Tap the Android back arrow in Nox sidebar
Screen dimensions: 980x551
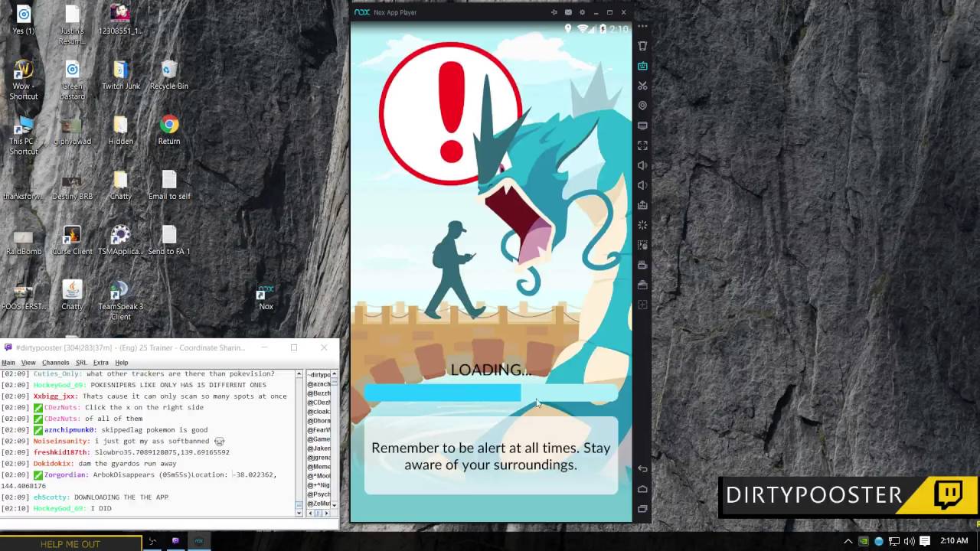(642, 468)
